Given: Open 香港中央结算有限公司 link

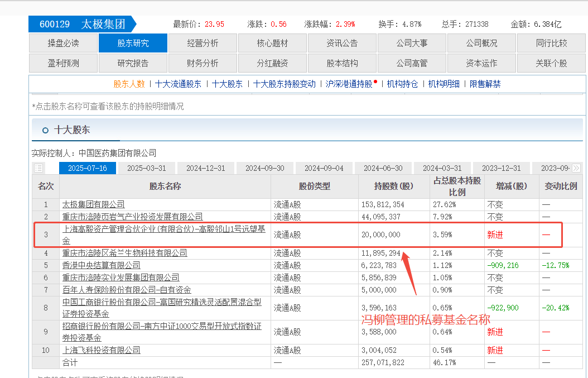Looking at the screenshot, I should [101, 265].
